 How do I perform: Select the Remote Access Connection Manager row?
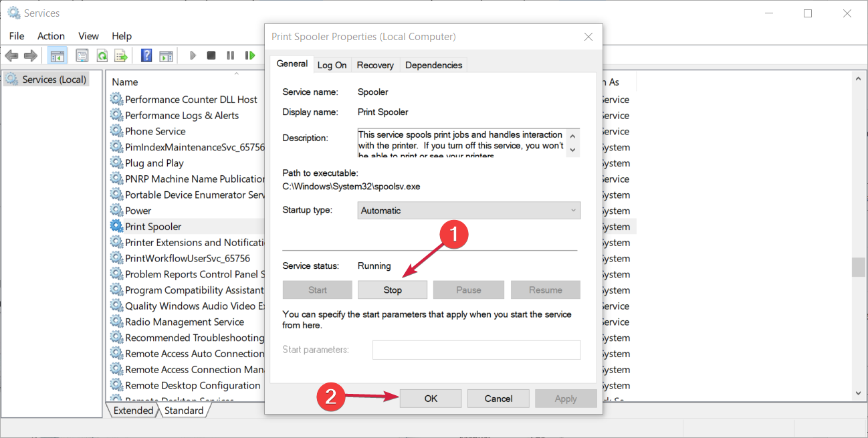(x=187, y=369)
